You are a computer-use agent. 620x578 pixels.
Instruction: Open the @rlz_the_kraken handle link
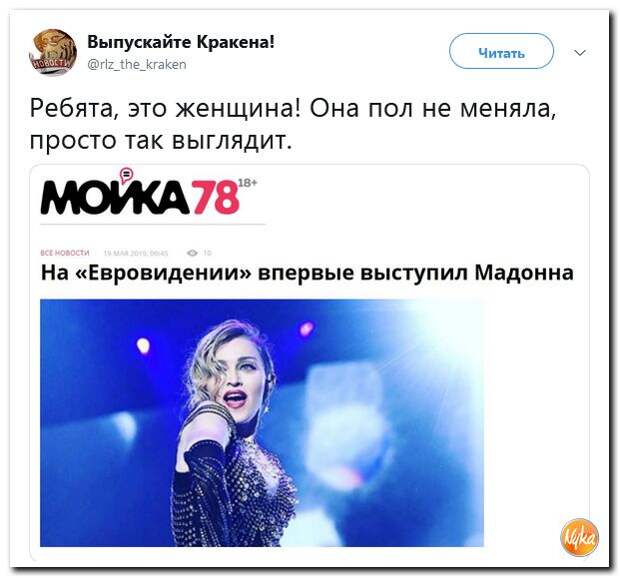pyautogui.click(x=136, y=64)
